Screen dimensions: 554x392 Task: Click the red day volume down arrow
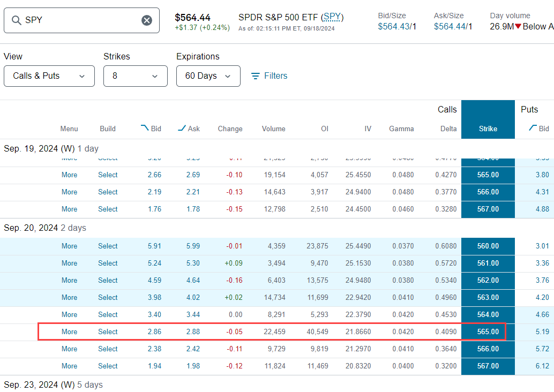(x=518, y=26)
